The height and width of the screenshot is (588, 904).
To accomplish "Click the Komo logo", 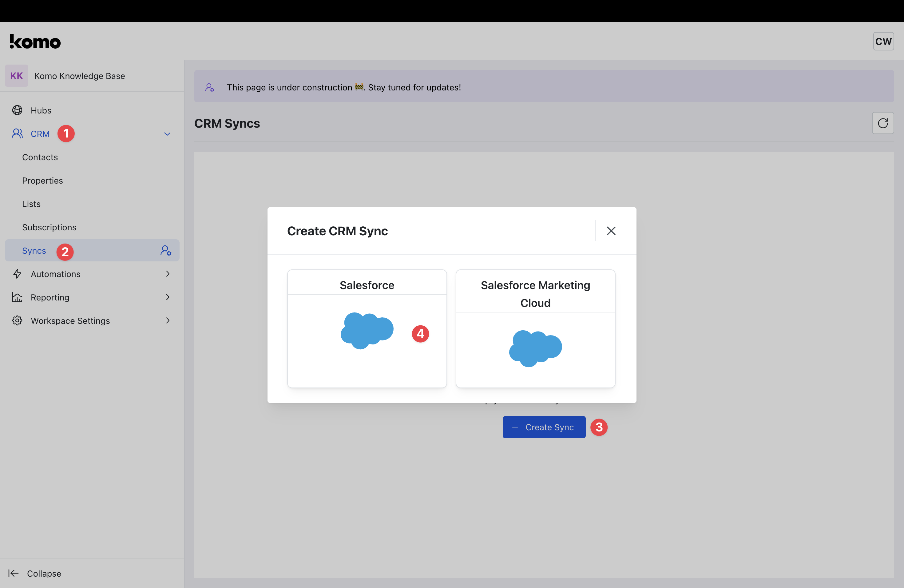I will coord(35,42).
